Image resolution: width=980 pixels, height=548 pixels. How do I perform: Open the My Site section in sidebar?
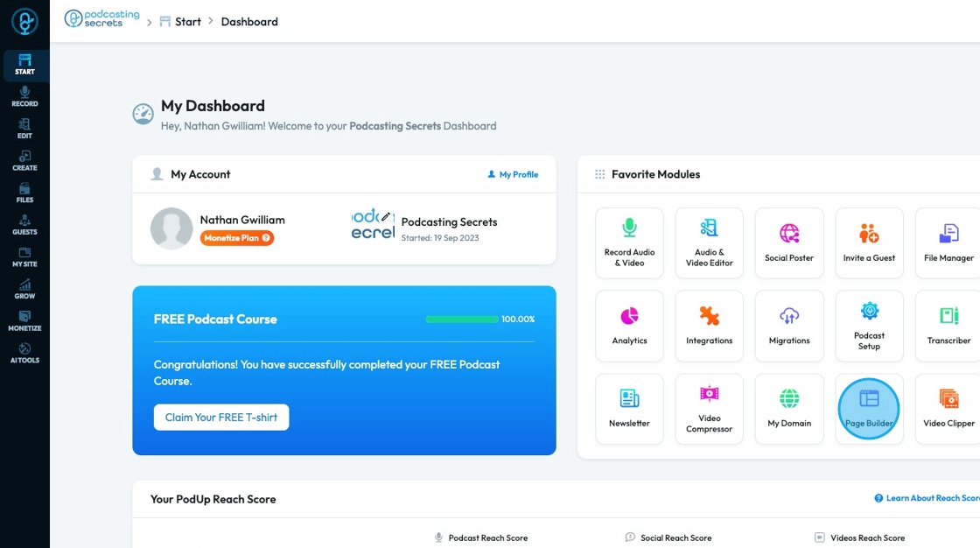pyautogui.click(x=25, y=257)
